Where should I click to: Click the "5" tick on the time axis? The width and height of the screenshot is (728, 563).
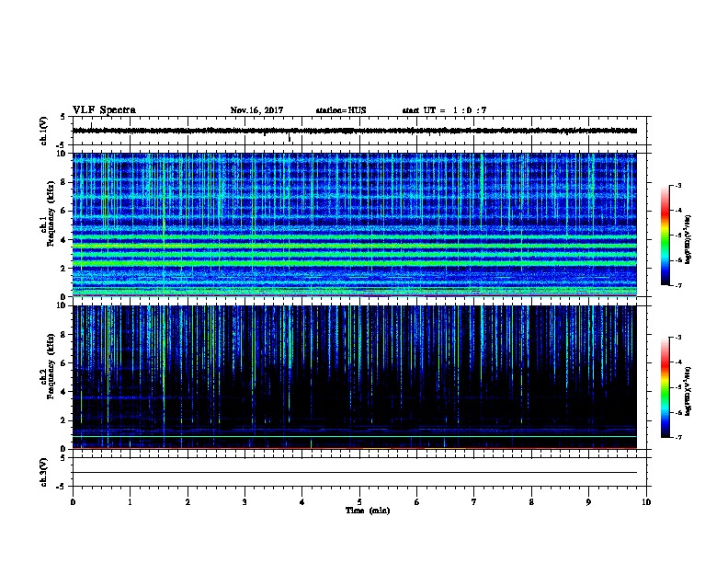coord(359,502)
